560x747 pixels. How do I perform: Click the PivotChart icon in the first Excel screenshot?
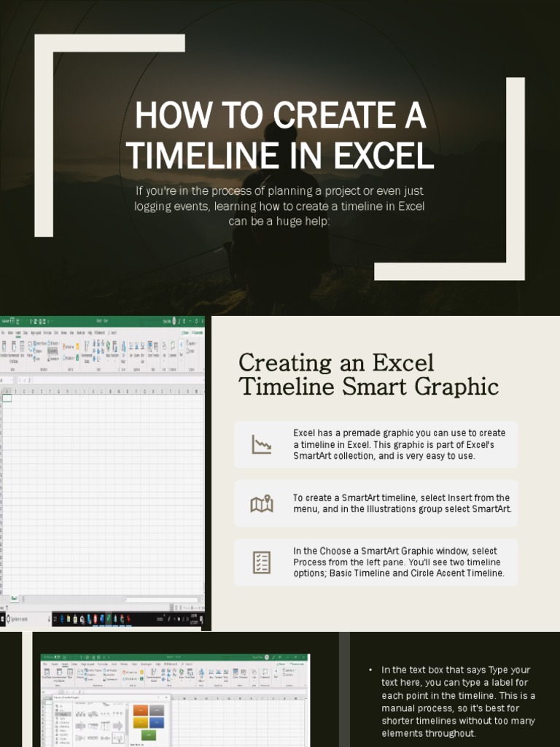[x=114, y=349]
